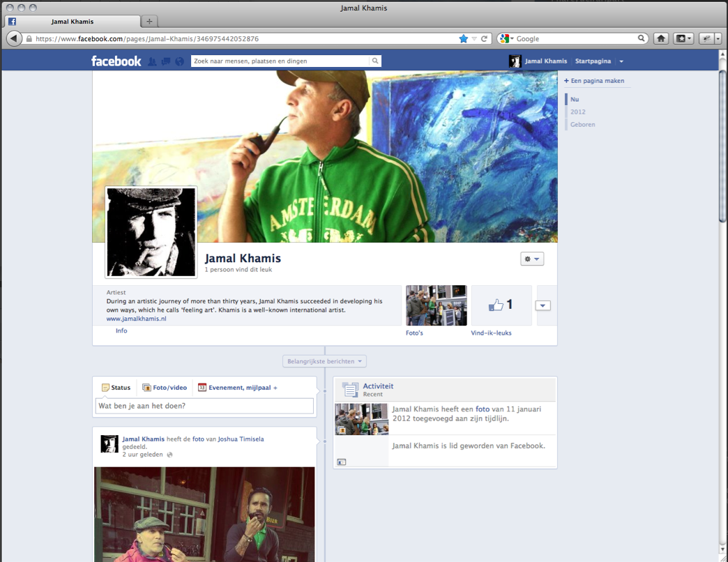Click the foto link in shared post header
The width and height of the screenshot is (728, 562).
[198, 439]
